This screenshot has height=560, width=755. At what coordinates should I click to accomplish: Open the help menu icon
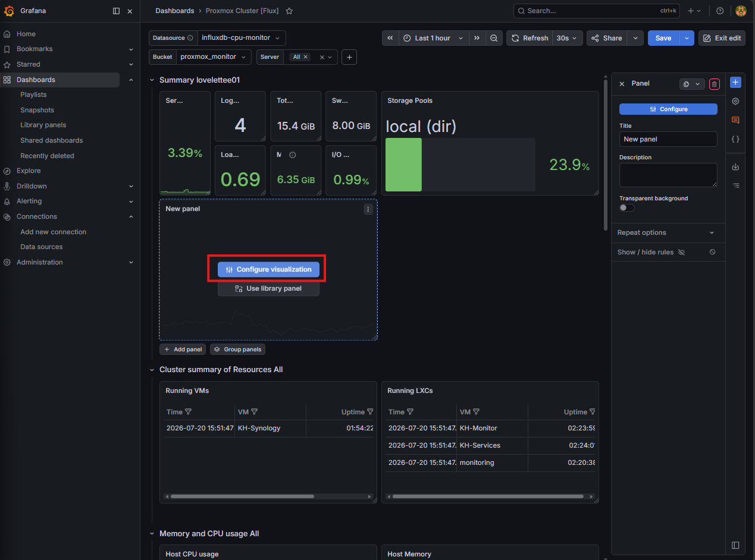(720, 11)
